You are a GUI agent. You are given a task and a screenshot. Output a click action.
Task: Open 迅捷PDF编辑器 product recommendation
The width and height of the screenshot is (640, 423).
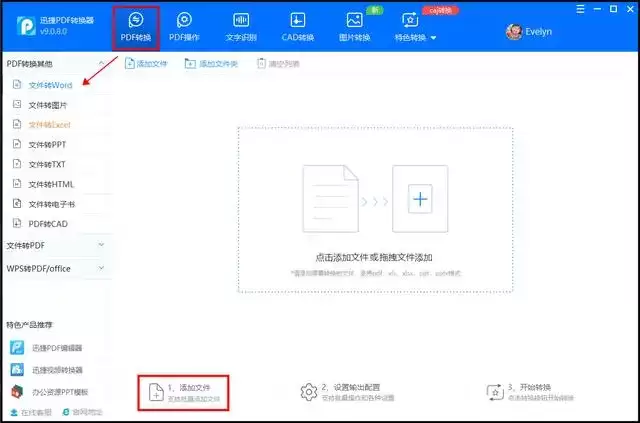click(46, 348)
